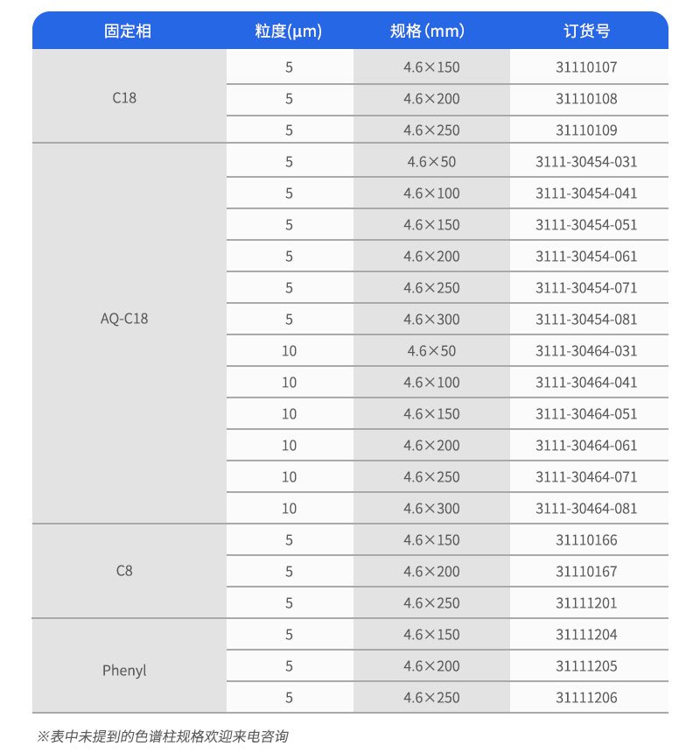Select the AQ-C18 stationary phase cell
The width and height of the screenshot is (700, 753).
[124, 319]
